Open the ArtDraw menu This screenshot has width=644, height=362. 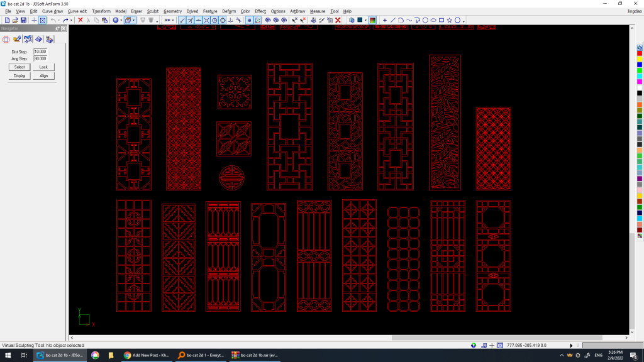tap(297, 11)
